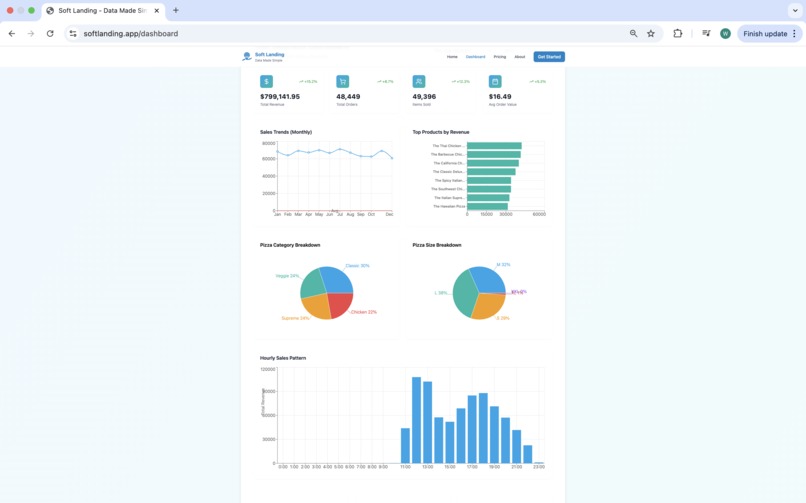806x503 pixels.
Task: Click the globe favicon on the tab
Action: [50, 10]
